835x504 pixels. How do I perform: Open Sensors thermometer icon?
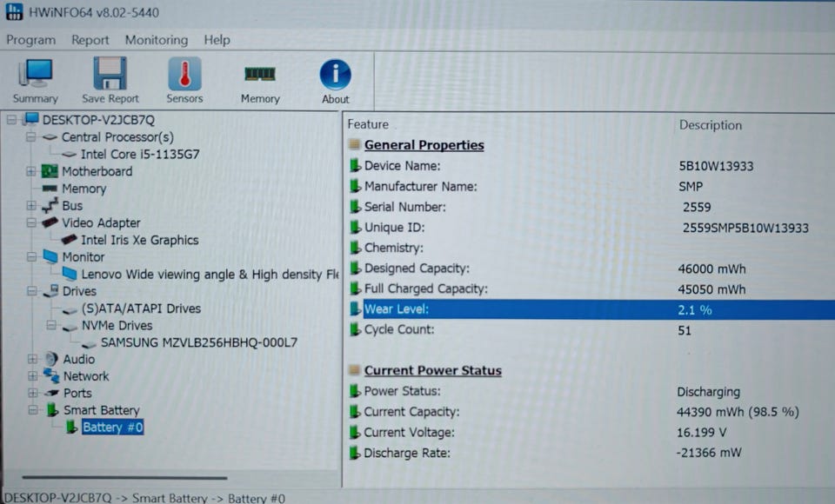184,74
